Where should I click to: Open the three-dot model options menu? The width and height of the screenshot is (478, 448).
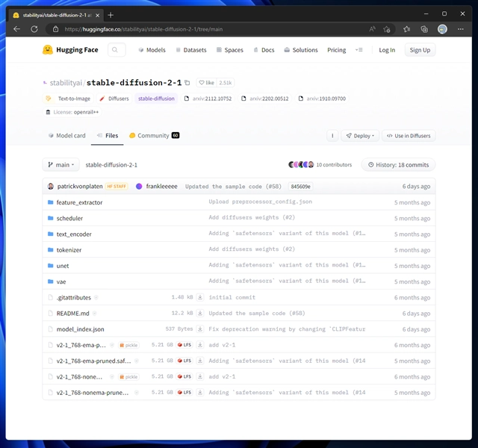332,136
